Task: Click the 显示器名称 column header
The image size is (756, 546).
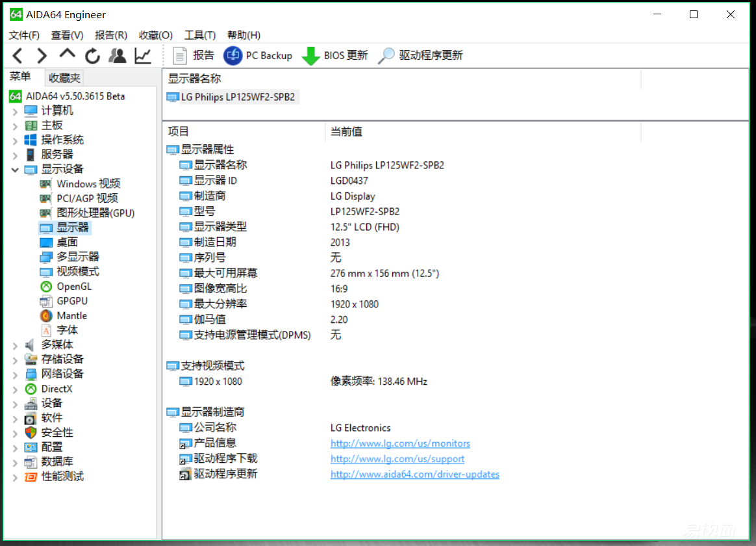Action: point(402,79)
